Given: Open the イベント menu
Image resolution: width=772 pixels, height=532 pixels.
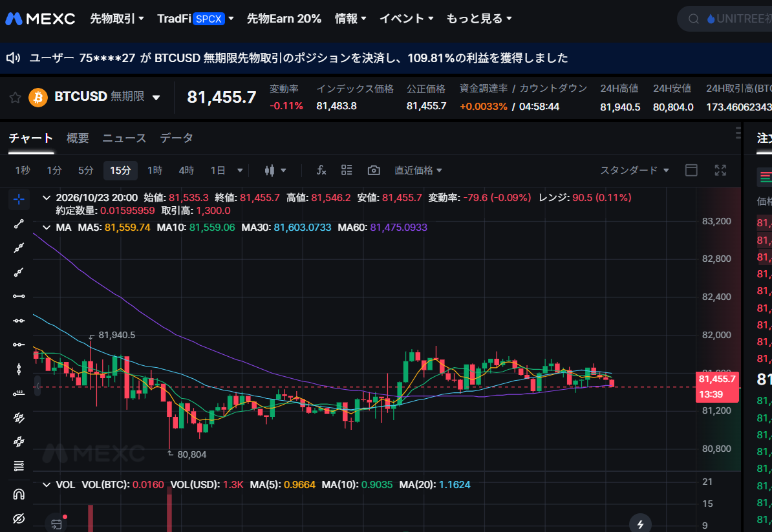Looking at the screenshot, I should (x=406, y=19).
